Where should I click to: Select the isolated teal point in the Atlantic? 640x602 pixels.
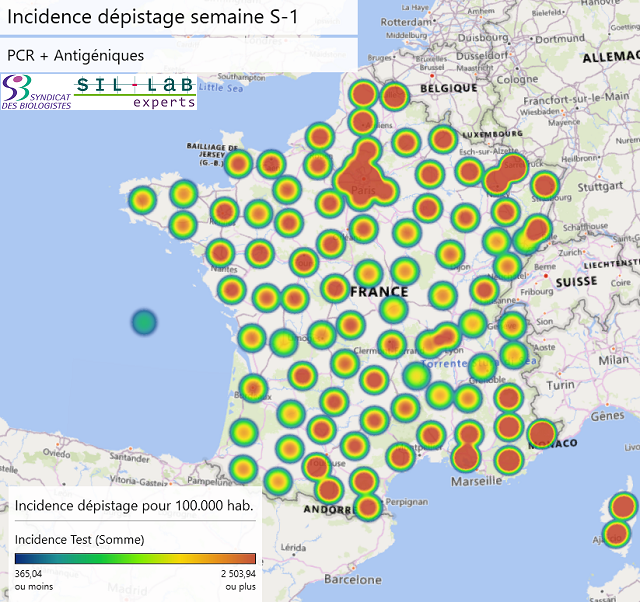144,322
